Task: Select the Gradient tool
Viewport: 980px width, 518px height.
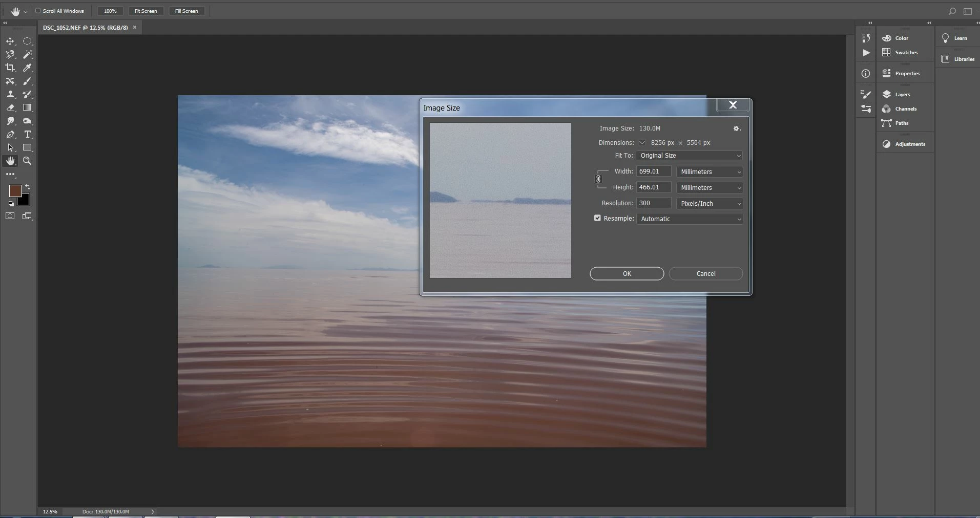Action: coord(28,107)
